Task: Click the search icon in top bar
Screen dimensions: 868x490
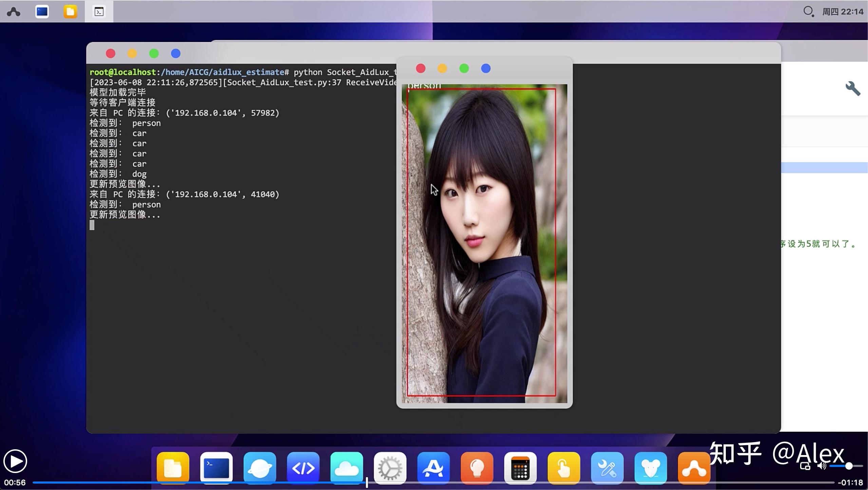Action: 808,11
